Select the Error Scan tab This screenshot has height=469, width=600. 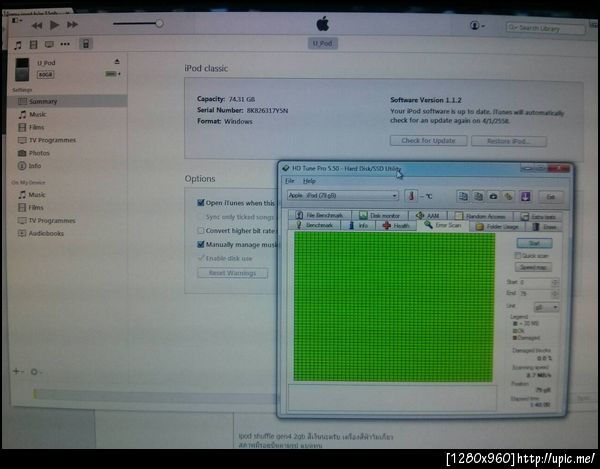click(443, 225)
